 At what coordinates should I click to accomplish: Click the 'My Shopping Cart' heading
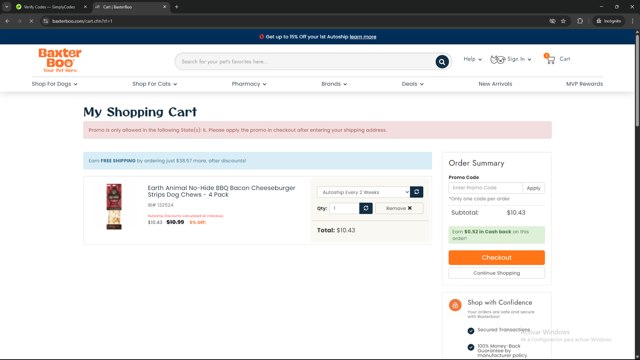140,112
